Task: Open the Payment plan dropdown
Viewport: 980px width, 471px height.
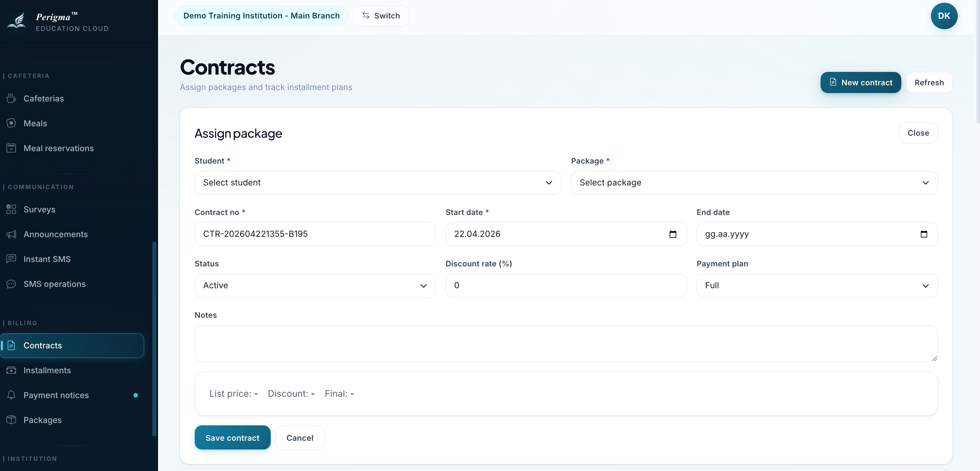Action: click(817, 286)
